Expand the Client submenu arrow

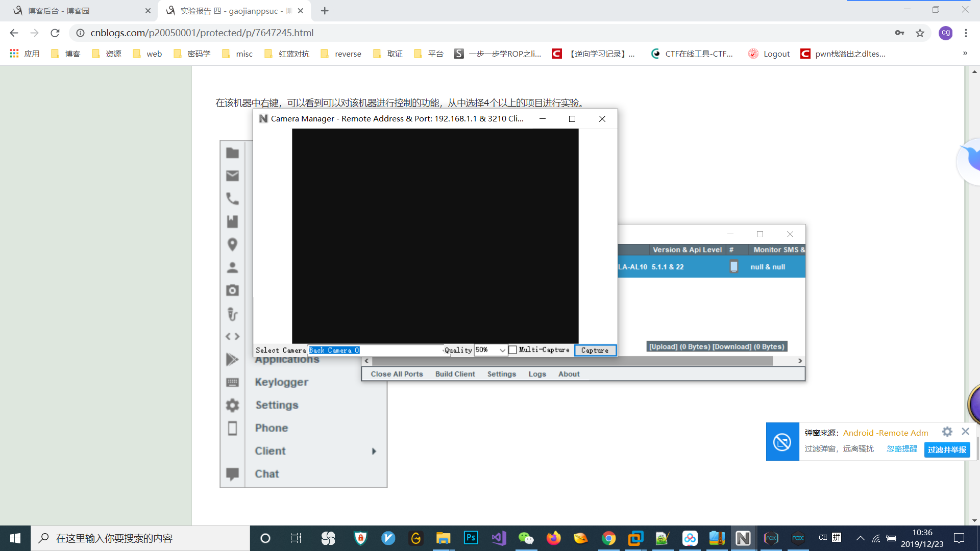[374, 451]
